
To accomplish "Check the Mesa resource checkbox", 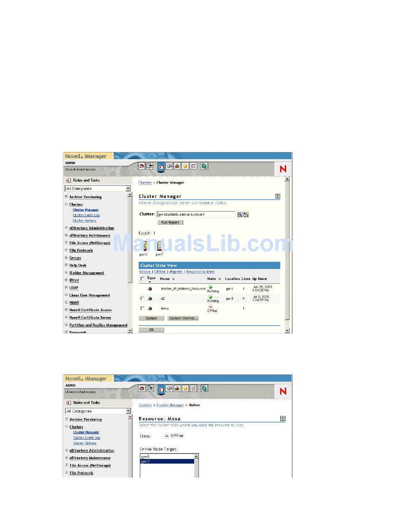I will point(142,308).
